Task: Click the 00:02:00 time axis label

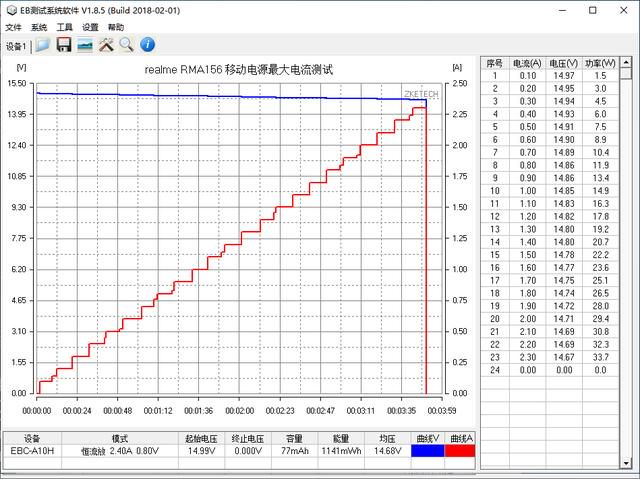Action: 239,410
